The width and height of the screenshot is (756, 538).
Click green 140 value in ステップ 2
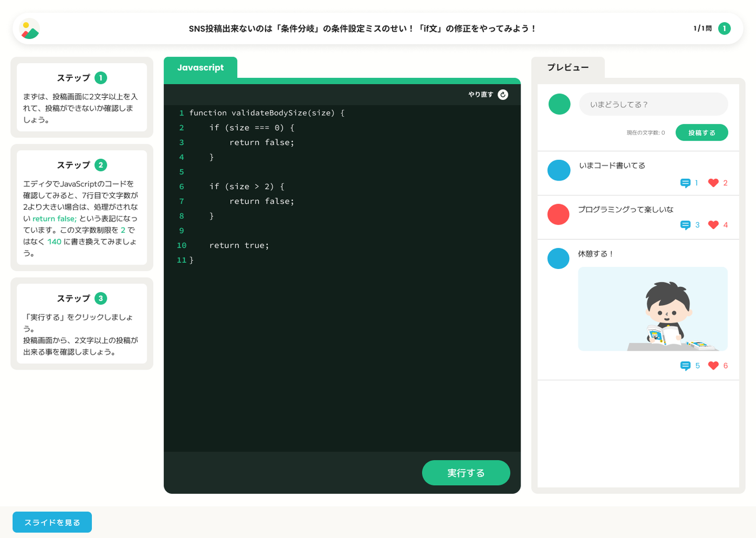pyautogui.click(x=55, y=241)
